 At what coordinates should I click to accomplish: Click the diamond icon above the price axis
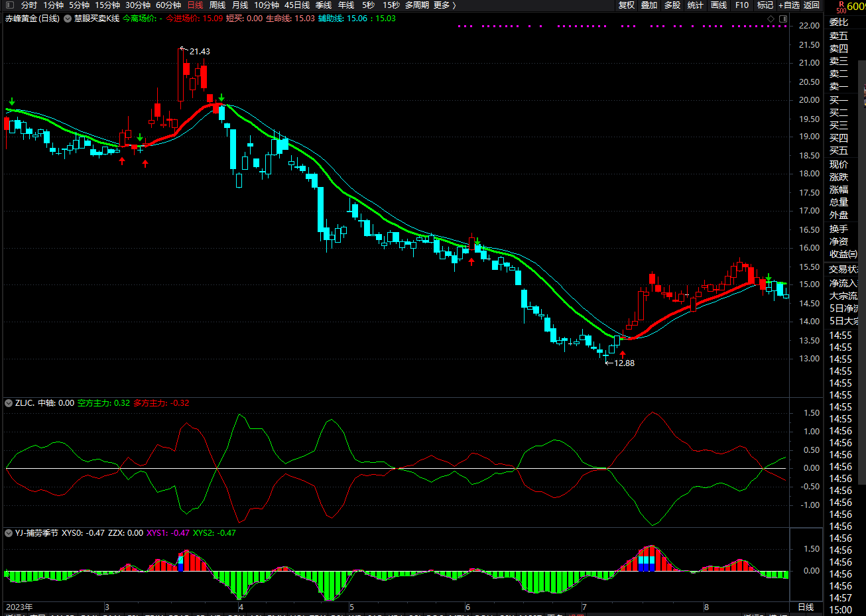click(771, 19)
